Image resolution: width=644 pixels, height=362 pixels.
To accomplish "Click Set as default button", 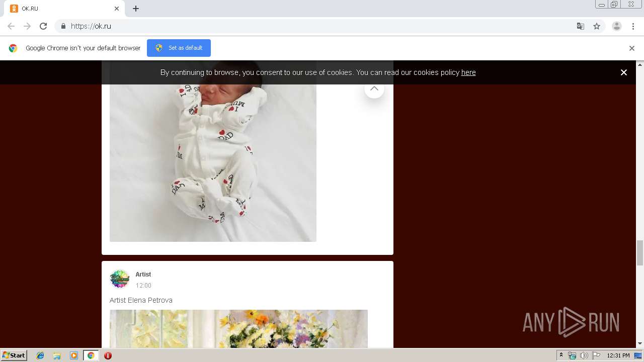I will tap(179, 48).
